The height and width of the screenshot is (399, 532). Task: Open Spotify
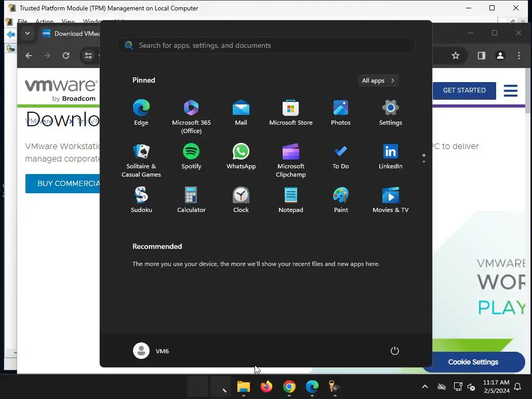(x=191, y=156)
